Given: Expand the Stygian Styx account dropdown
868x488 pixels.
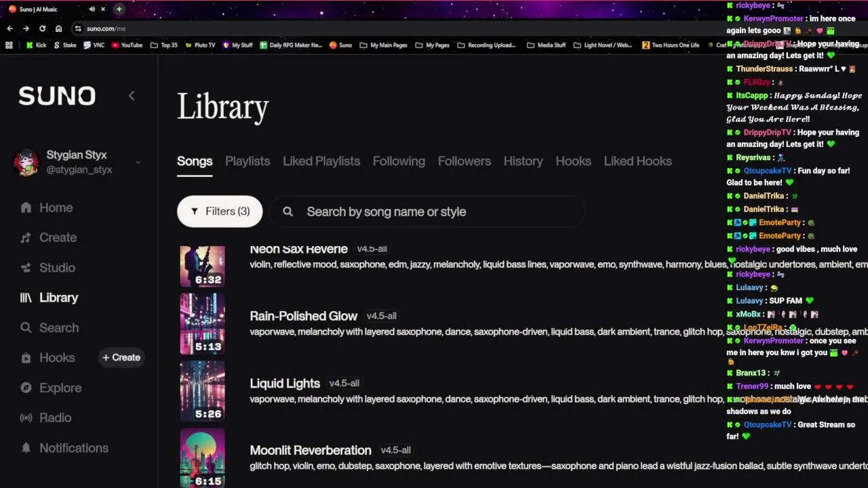Looking at the screenshot, I should pyautogui.click(x=138, y=162).
